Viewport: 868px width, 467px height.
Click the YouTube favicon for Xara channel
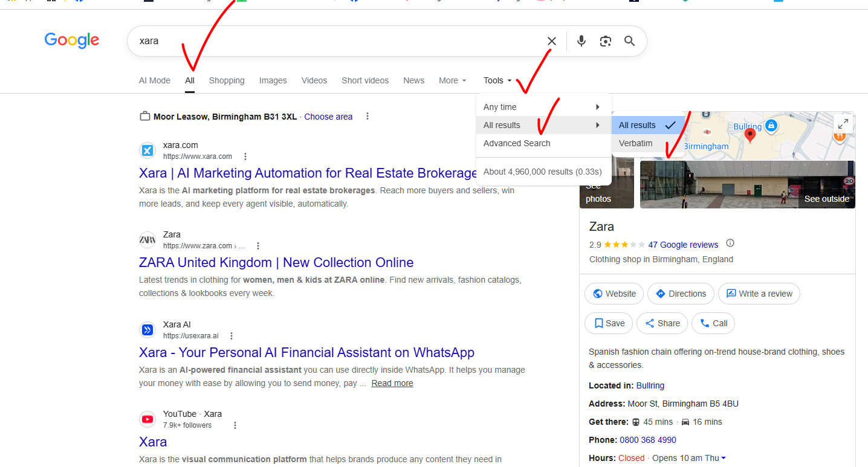pyautogui.click(x=147, y=419)
